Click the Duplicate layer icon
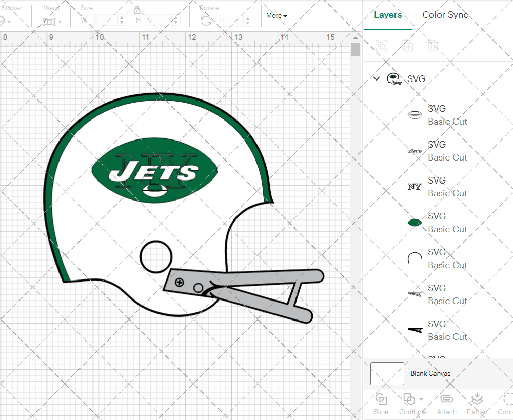 [408, 46]
